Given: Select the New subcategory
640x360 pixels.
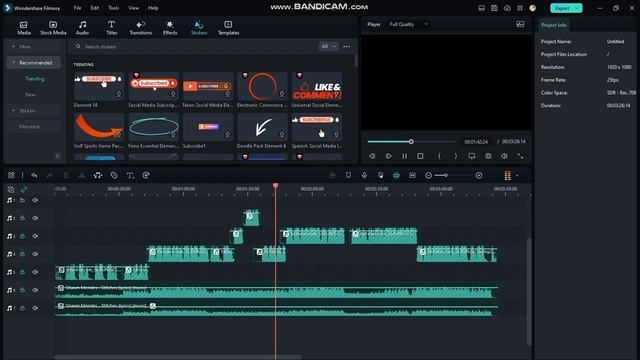Looking at the screenshot, I should coord(30,95).
